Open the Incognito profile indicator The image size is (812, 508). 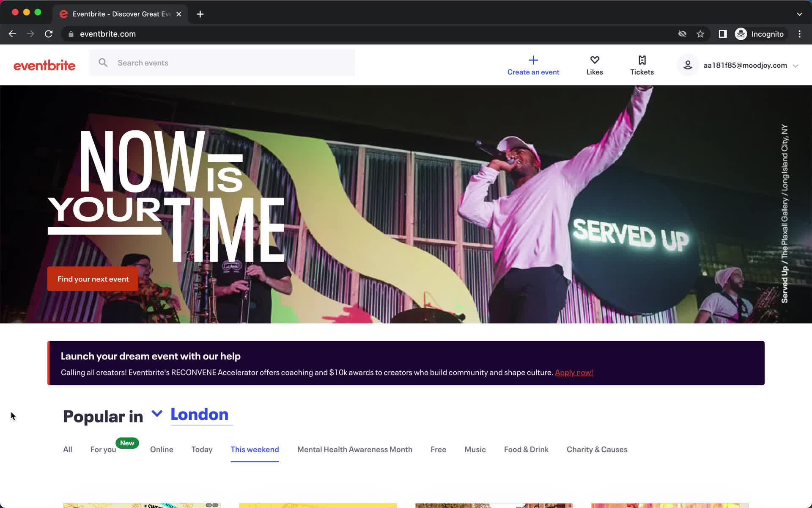[x=760, y=34]
